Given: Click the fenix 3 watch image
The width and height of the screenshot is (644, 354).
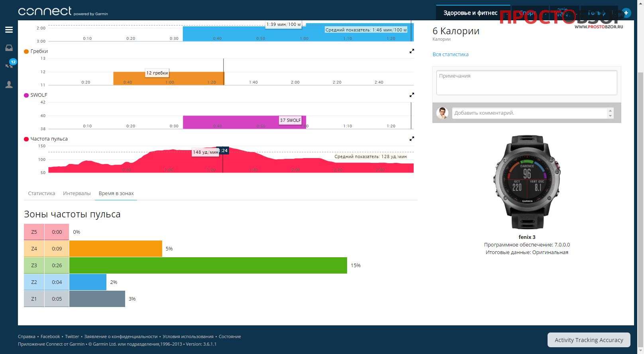Looking at the screenshot, I should click(527, 182).
